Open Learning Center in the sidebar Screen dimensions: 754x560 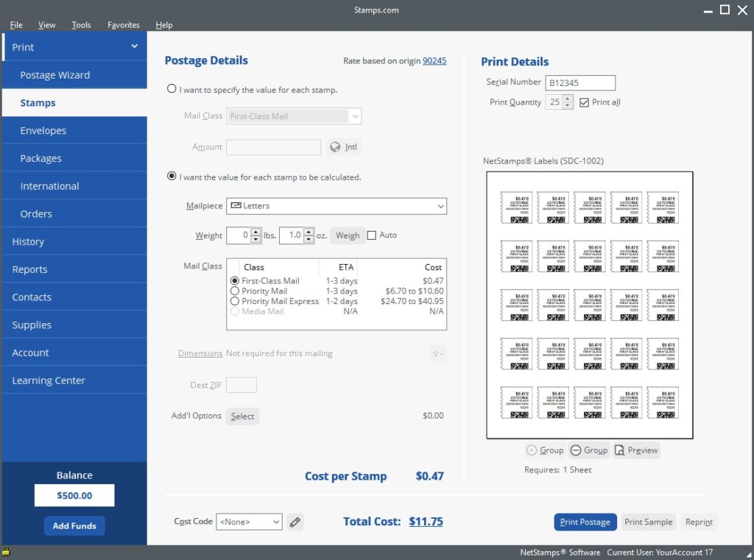click(74, 380)
